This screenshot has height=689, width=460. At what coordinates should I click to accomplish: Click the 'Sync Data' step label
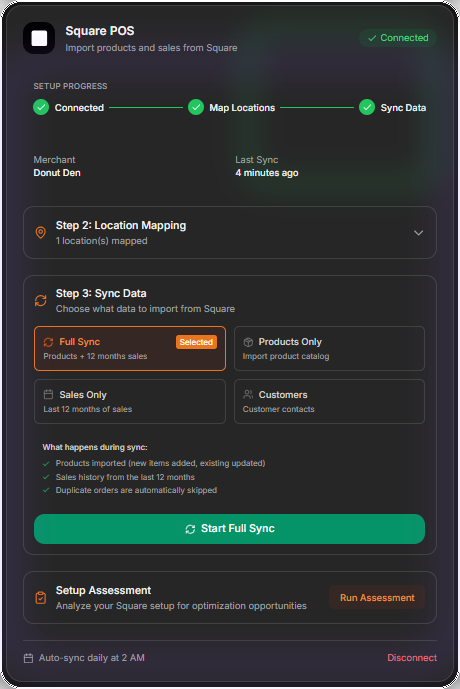coord(403,108)
